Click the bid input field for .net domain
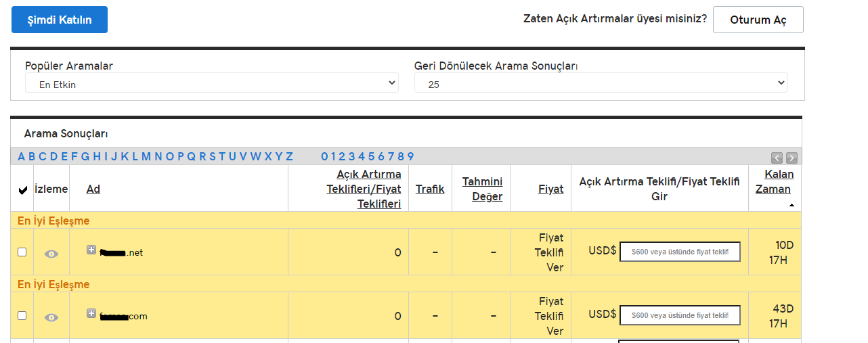 [680, 252]
